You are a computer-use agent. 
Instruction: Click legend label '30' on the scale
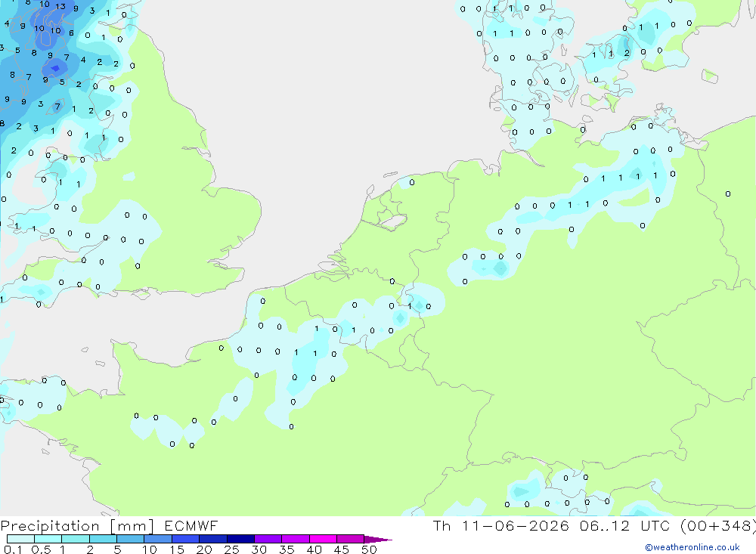pyautogui.click(x=259, y=549)
